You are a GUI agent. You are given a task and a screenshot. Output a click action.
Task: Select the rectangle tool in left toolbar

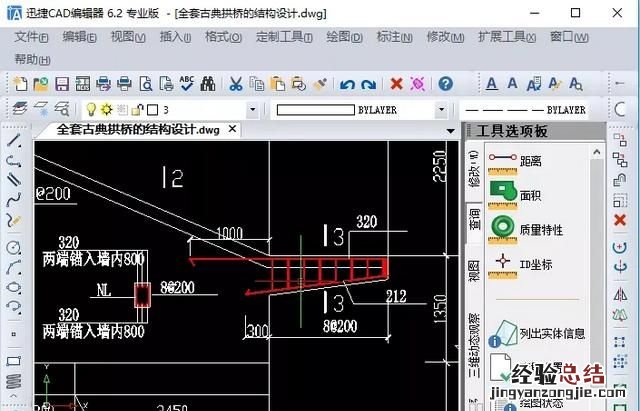click(13, 361)
